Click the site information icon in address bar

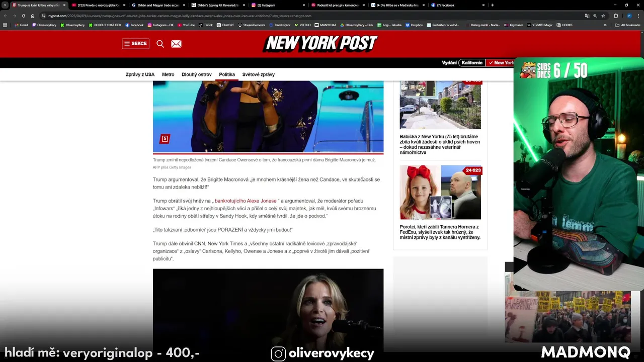tap(44, 16)
